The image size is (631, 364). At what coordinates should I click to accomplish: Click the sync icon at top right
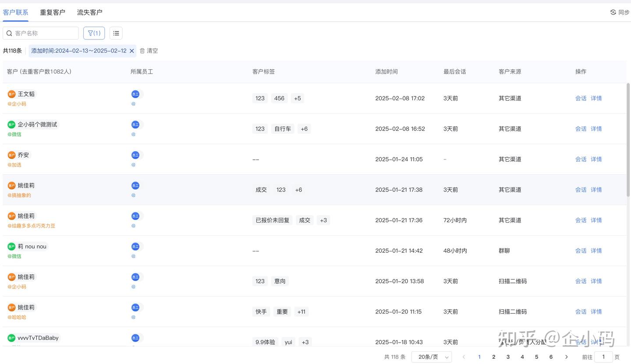click(613, 12)
